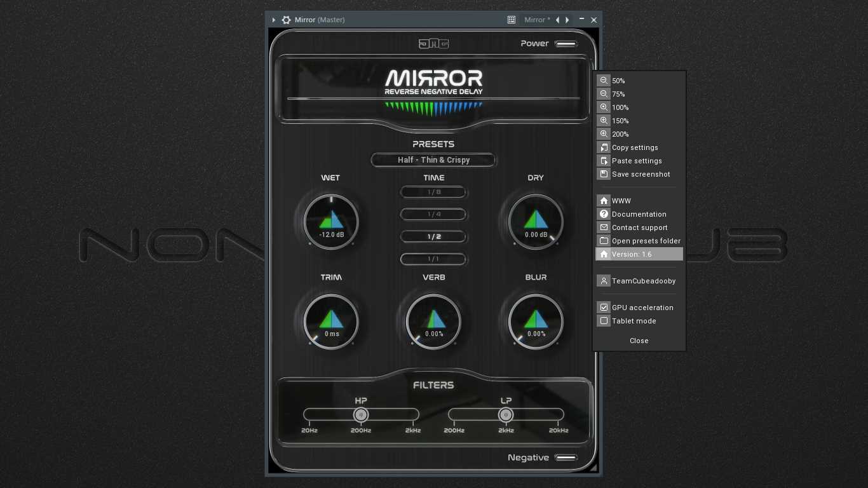Click the VERB knob
This screenshot has width=868, height=488.
pos(434,321)
